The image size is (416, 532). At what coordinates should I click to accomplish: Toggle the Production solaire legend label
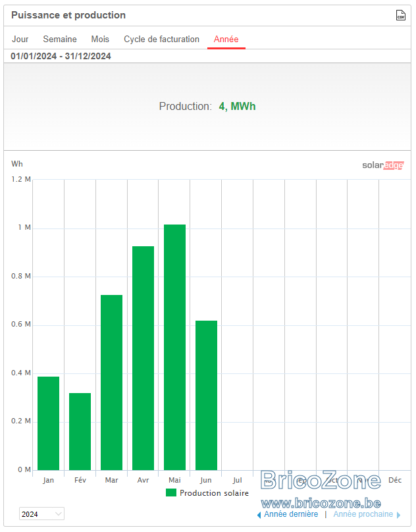coord(214,493)
